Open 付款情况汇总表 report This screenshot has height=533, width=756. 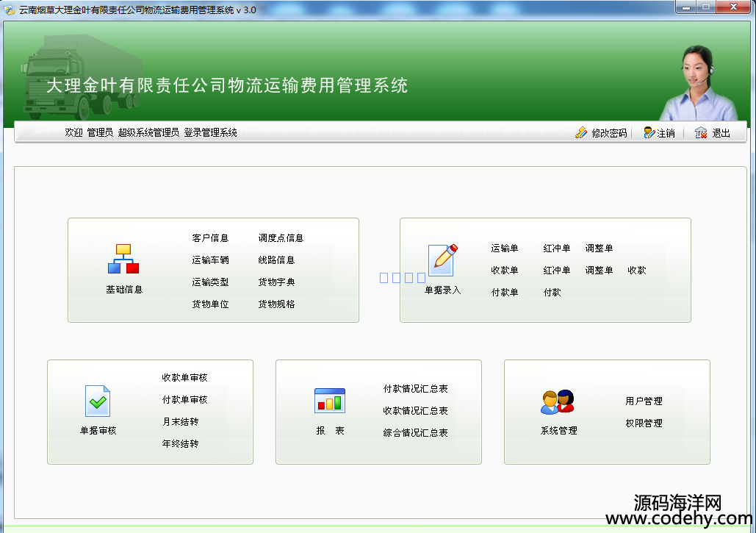tap(415, 389)
